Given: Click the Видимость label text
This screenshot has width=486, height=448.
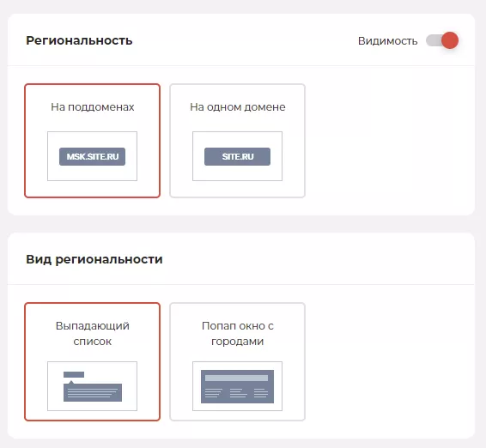Looking at the screenshot, I should pyautogui.click(x=387, y=41).
